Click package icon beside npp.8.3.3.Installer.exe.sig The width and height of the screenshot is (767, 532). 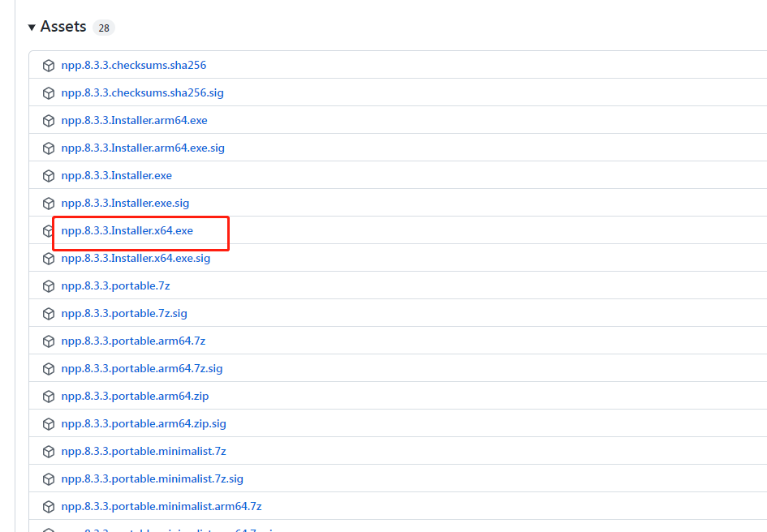(x=49, y=204)
